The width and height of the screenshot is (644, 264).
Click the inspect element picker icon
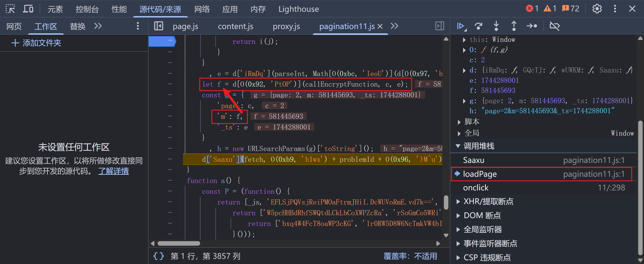click(x=10, y=9)
